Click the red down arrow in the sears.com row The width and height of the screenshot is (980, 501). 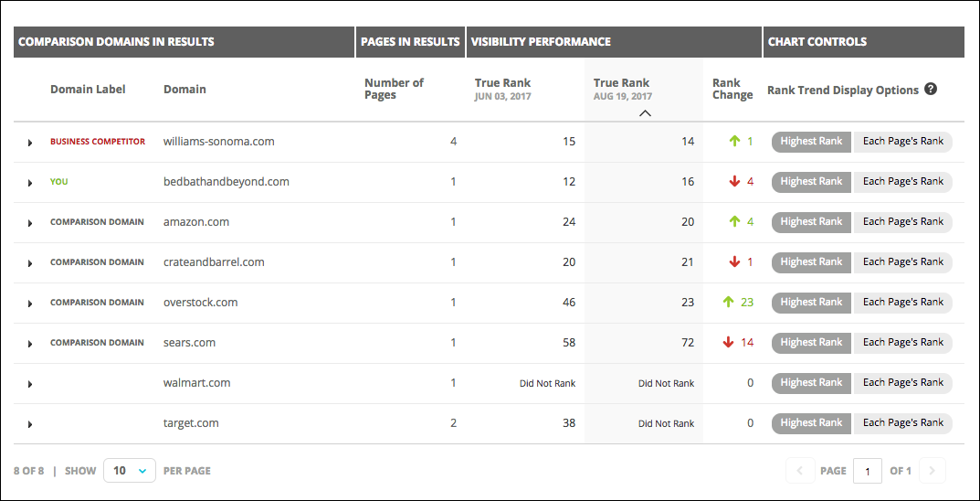tap(728, 343)
